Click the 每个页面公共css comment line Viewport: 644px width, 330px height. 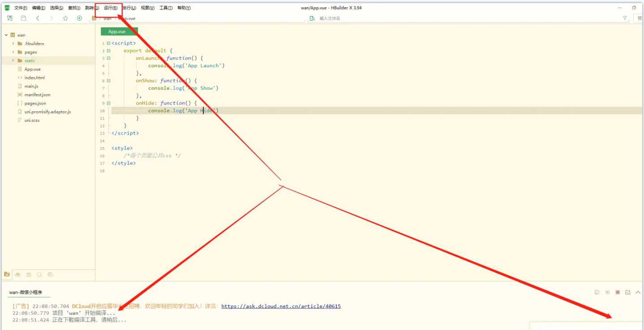click(152, 156)
